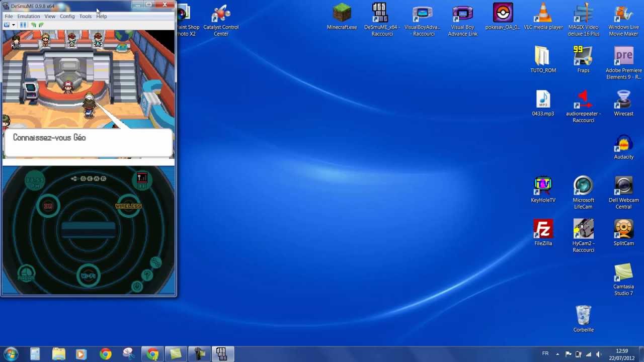Screen dimensions: 644x362
Task: Tap the Wi-Fi button on C-Gear
Action: (88, 276)
